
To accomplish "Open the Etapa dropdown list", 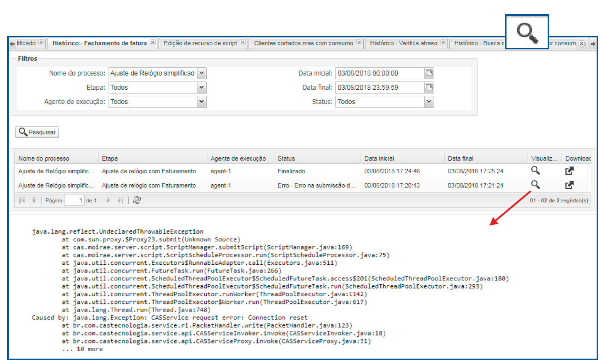I will (201, 88).
